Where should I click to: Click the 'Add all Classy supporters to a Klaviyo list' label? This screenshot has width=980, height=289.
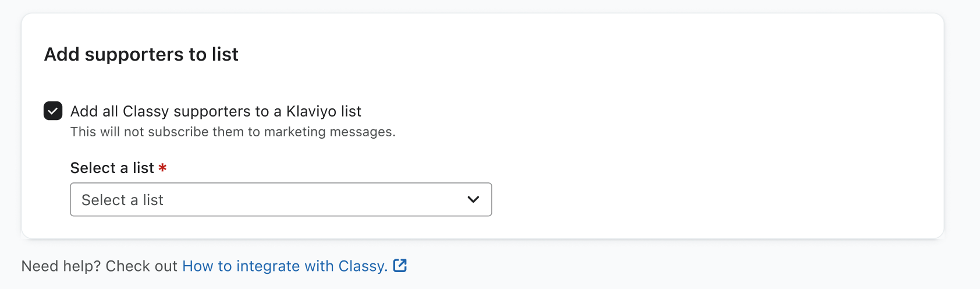[x=215, y=111]
